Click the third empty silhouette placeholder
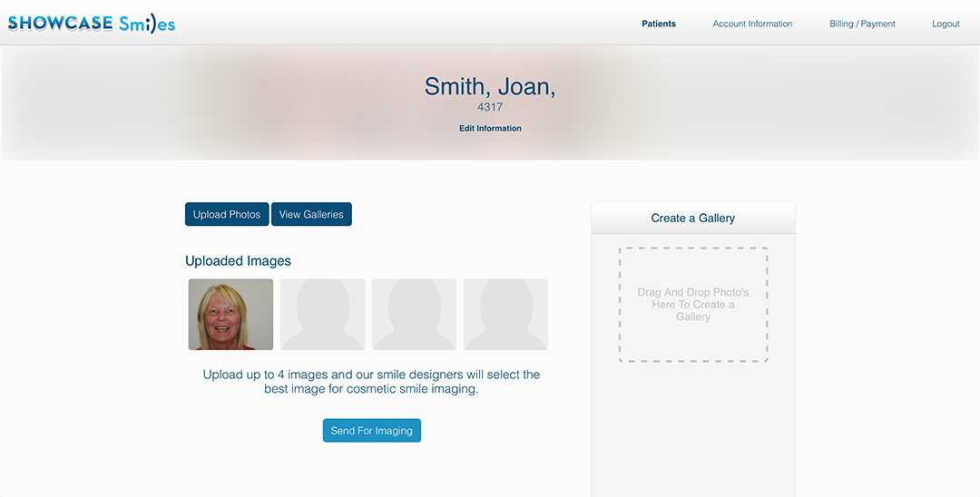Screen dimensions: 980x497 coord(414,314)
